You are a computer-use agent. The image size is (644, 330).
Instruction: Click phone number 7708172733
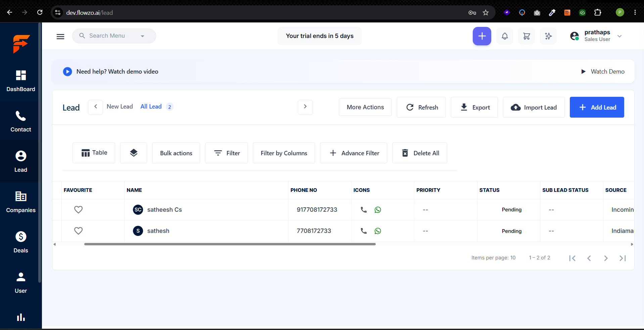click(314, 231)
